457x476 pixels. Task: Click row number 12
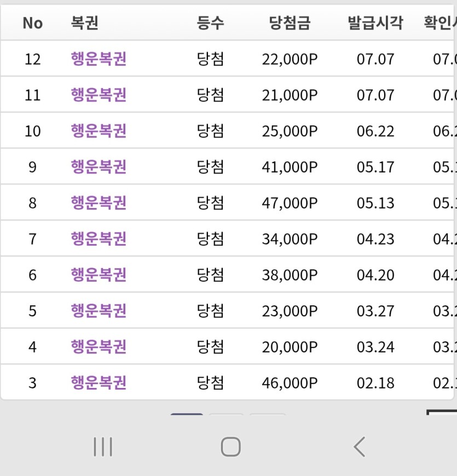pos(32,59)
